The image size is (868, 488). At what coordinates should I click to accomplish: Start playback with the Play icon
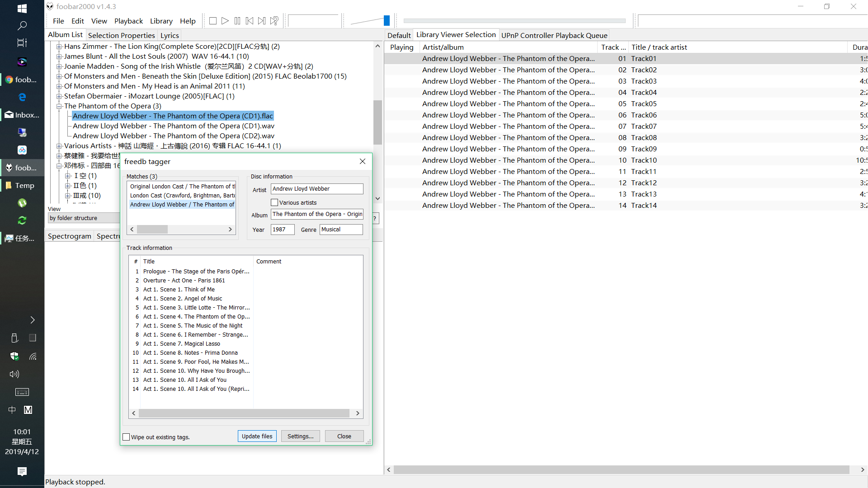225,21
